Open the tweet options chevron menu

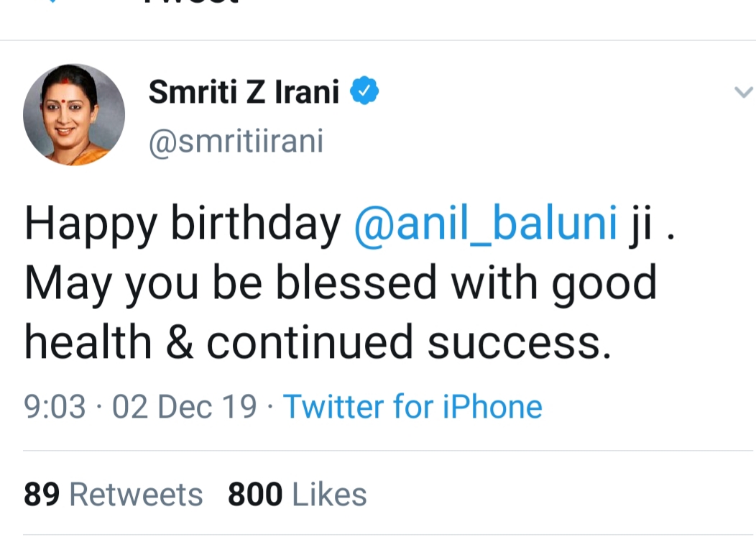pyautogui.click(x=743, y=93)
